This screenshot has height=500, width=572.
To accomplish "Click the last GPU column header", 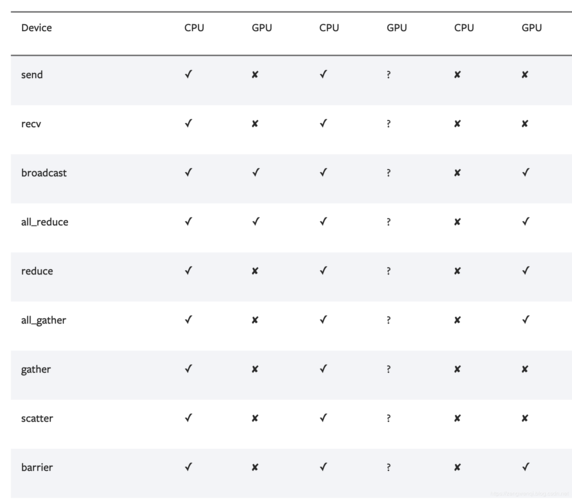I will (x=532, y=28).
